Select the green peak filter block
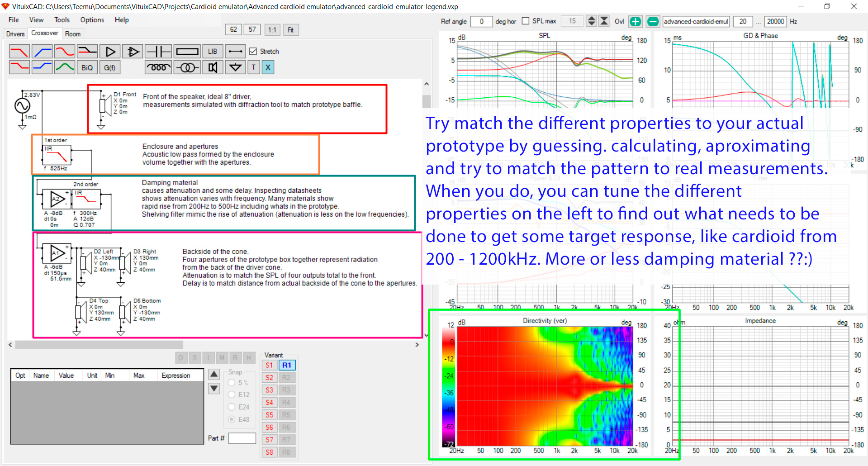The width and height of the screenshot is (868, 466). click(x=65, y=67)
